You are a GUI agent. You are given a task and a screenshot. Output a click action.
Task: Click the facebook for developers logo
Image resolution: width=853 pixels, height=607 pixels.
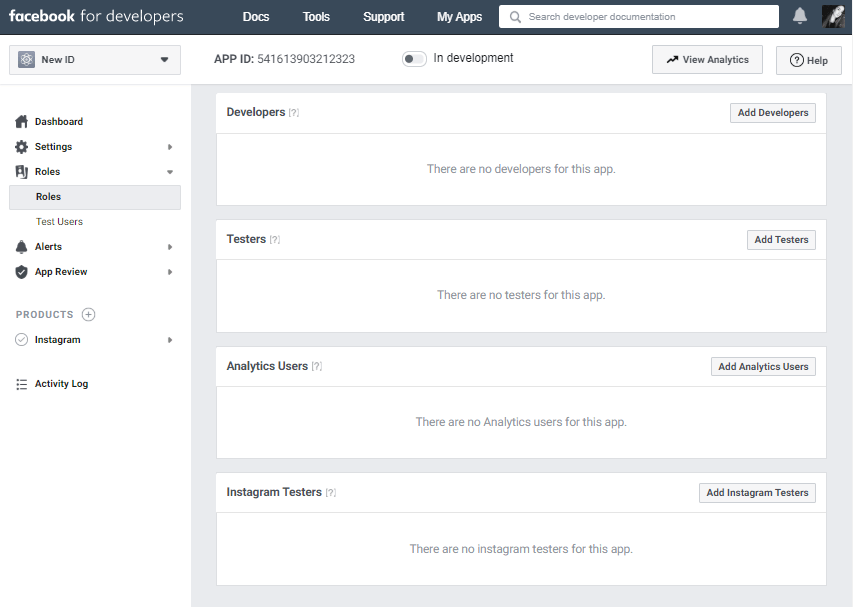tap(96, 16)
